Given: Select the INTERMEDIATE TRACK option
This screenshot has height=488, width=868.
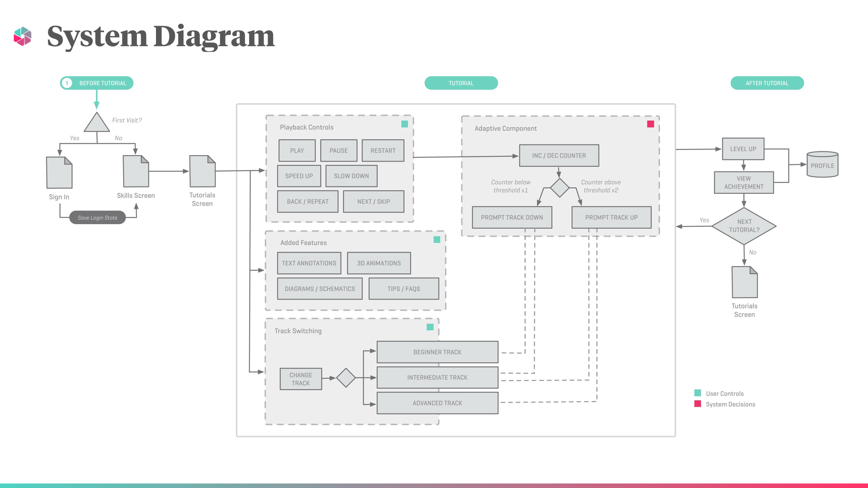Looking at the screenshot, I should [437, 377].
